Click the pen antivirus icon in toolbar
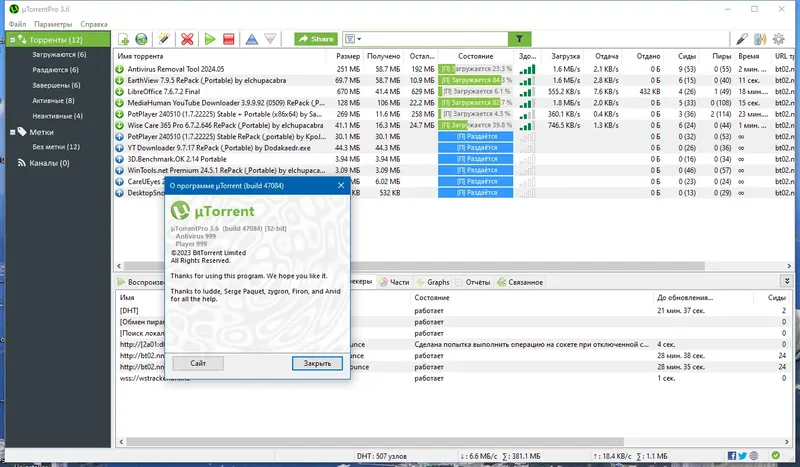The image size is (800, 467). tap(742, 39)
